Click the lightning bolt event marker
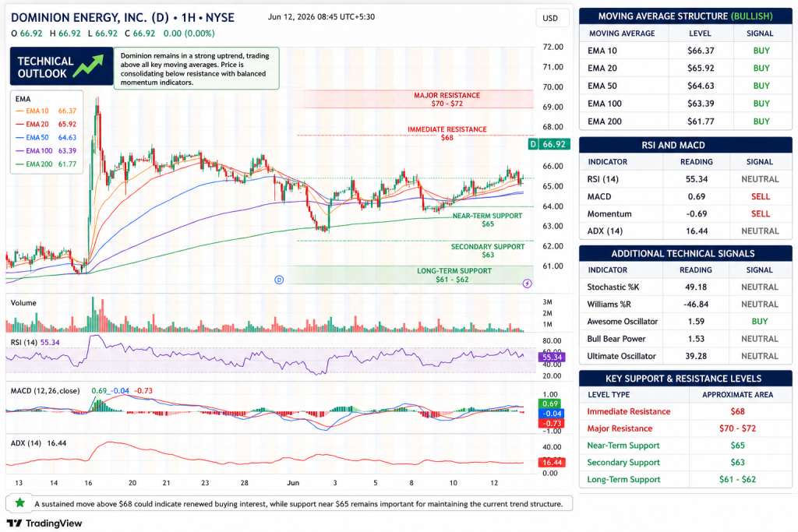Viewport: 798px width, 532px height. 528,284
